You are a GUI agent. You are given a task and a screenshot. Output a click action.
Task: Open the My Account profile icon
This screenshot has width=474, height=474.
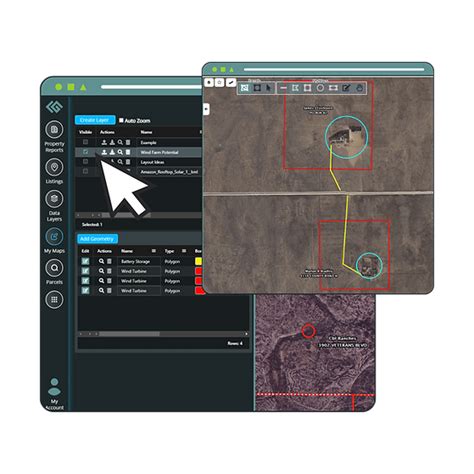54,387
